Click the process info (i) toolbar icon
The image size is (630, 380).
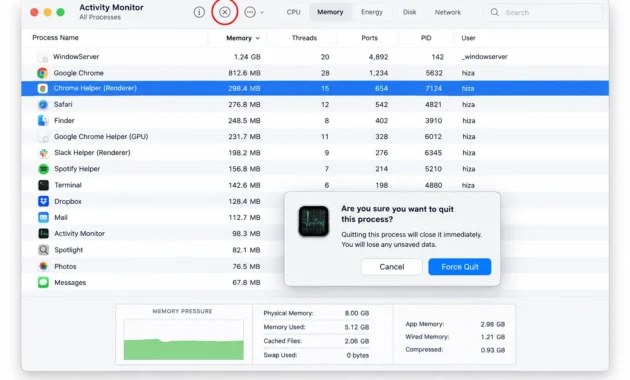(x=199, y=12)
